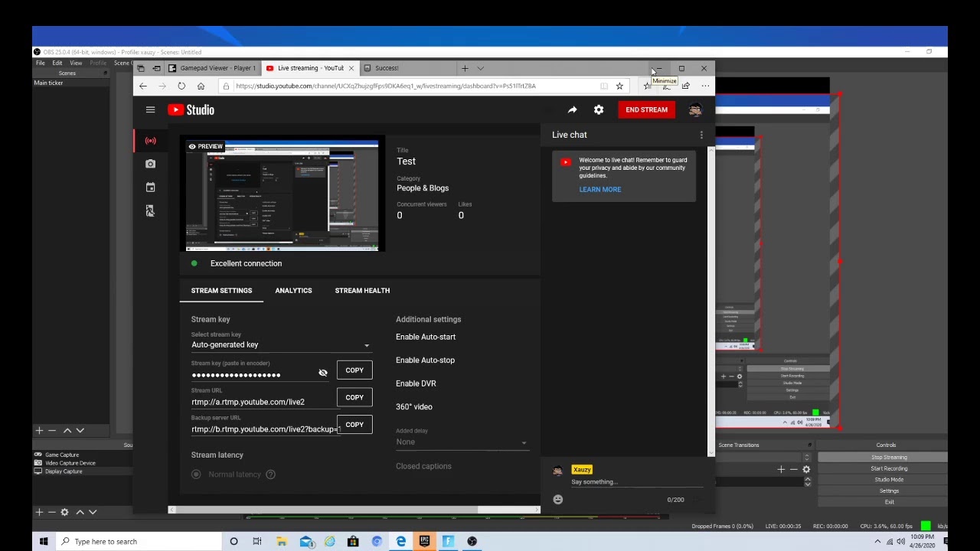Reveal the hidden stream key

point(323,373)
